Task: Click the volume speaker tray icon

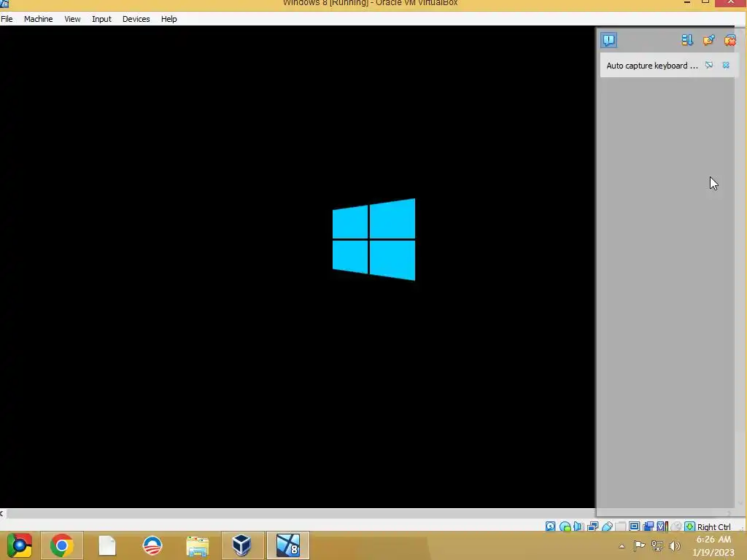Action: (x=675, y=545)
